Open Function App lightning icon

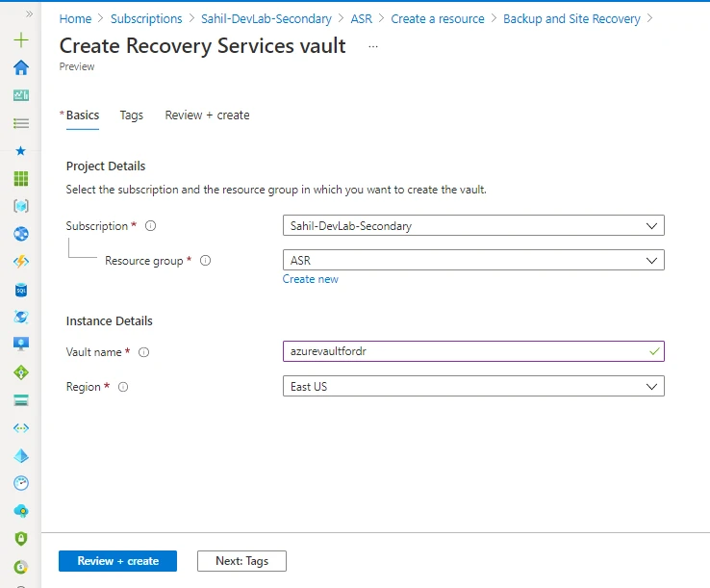coord(21,262)
